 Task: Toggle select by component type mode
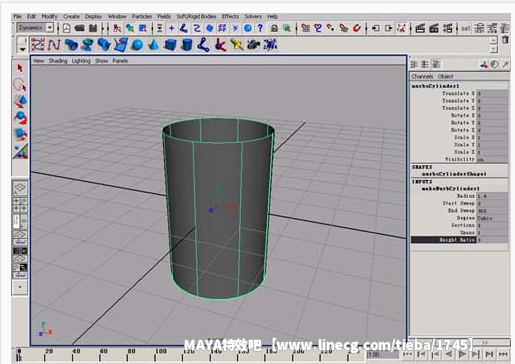[x=143, y=28]
